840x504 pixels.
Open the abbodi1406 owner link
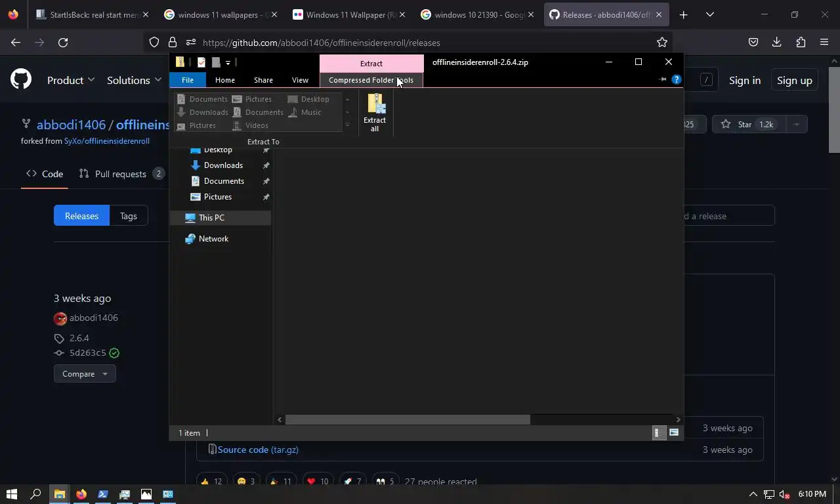click(x=71, y=125)
